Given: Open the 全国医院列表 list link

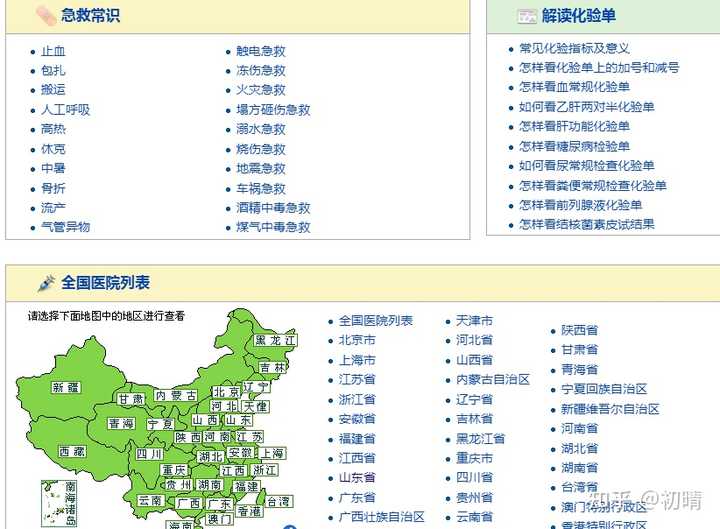Looking at the screenshot, I should pos(375,321).
